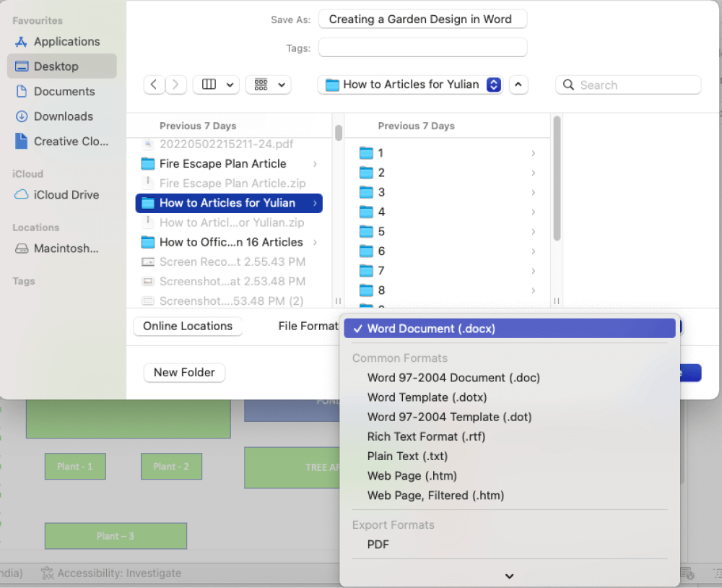Open the column view options
Viewport: 722px width, 588px height.
click(x=216, y=85)
